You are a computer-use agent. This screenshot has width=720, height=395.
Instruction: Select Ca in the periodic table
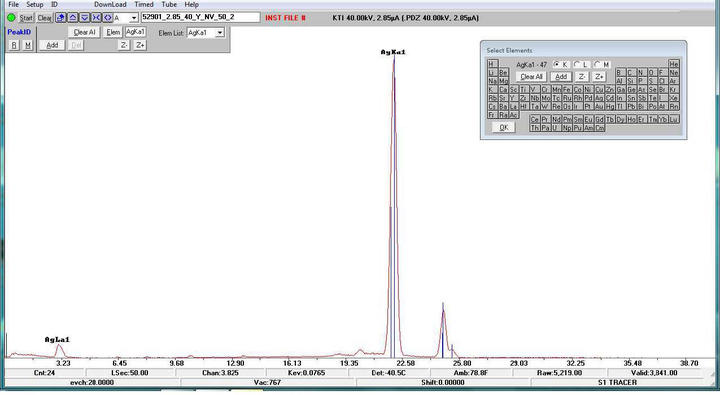coord(504,89)
